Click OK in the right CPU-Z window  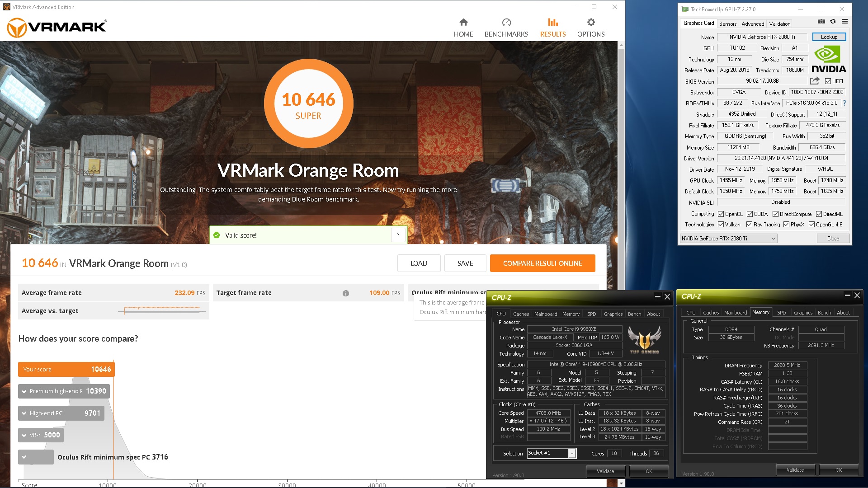click(838, 470)
